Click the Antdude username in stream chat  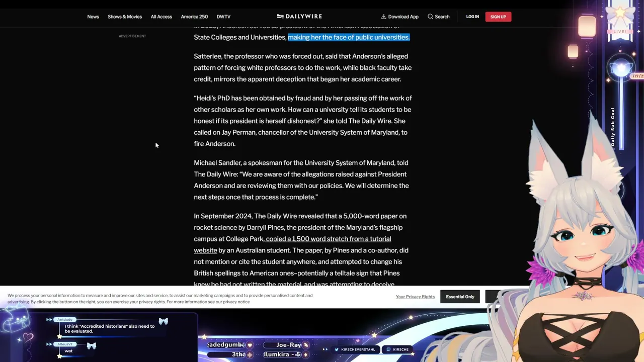point(65,320)
